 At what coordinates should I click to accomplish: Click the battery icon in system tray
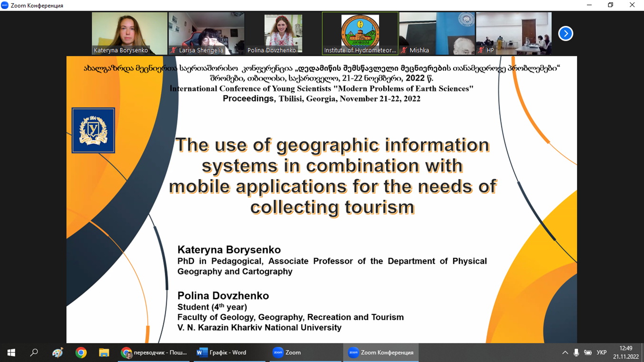(587, 352)
